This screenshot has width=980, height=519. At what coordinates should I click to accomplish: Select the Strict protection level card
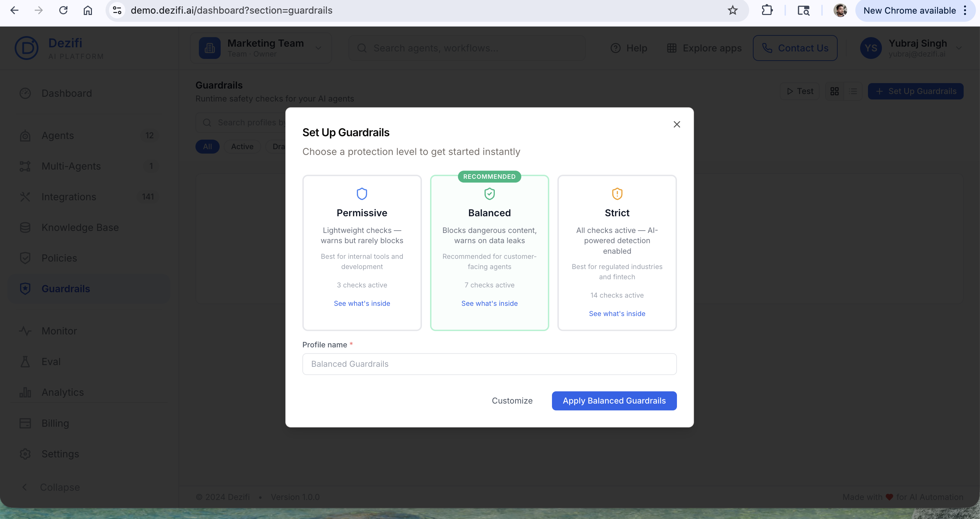click(617, 253)
